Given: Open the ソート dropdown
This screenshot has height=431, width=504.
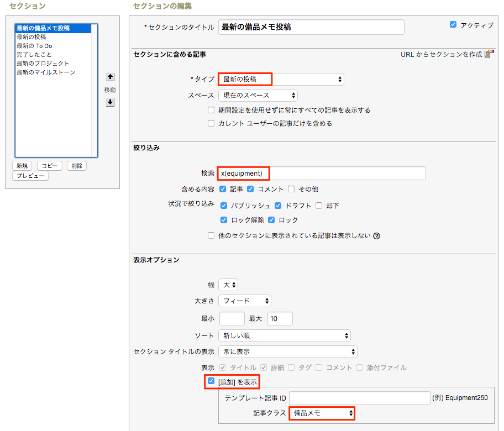Looking at the screenshot, I should [x=285, y=335].
